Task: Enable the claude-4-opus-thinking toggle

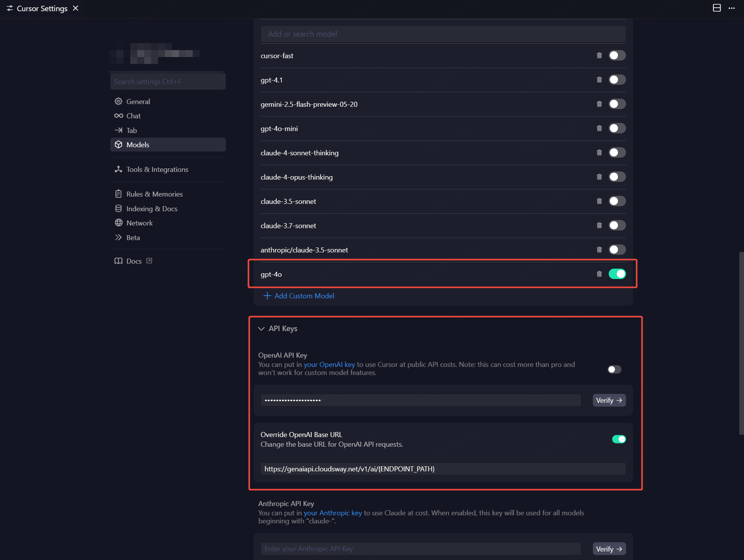Action: [x=617, y=177]
